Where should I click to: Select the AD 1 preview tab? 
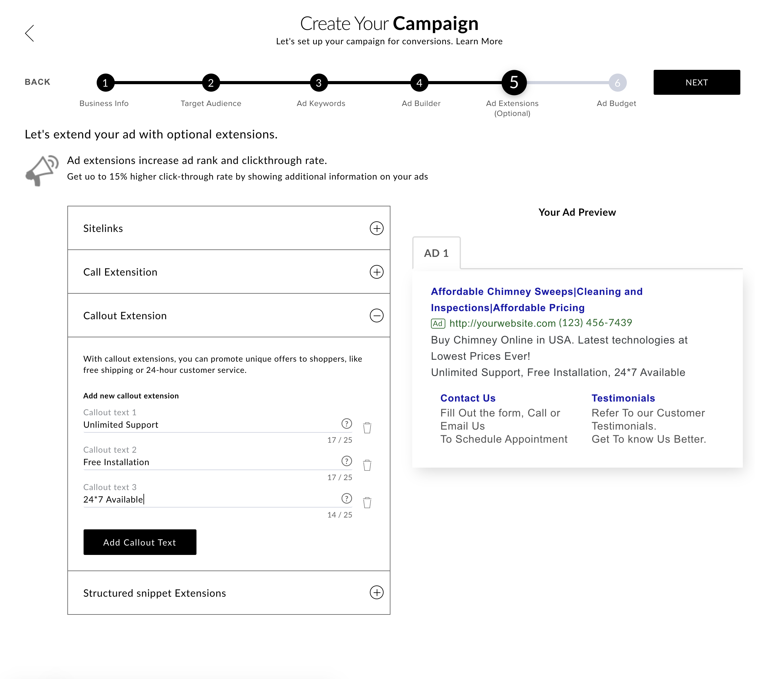click(x=436, y=253)
